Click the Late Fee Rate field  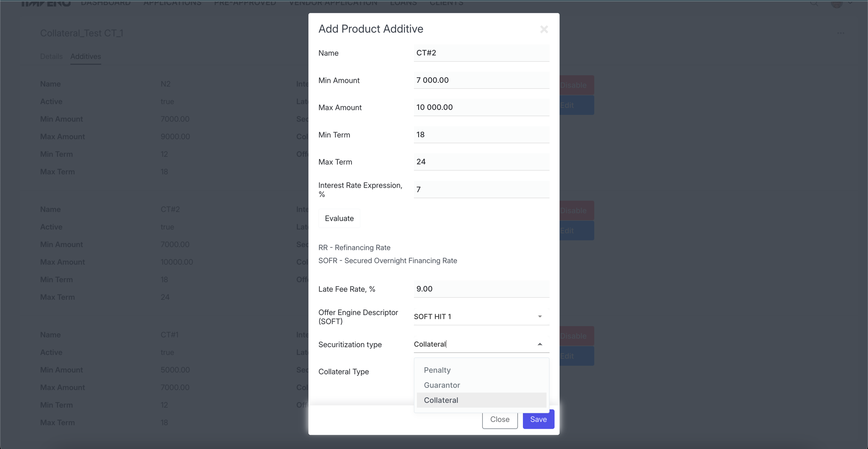[x=481, y=289]
